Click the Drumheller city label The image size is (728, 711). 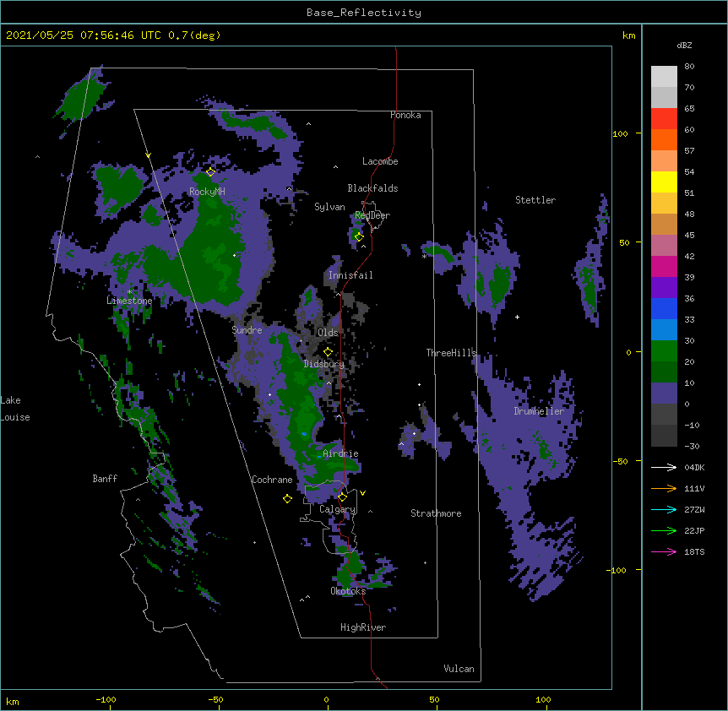pyautogui.click(x=539, y=411)
